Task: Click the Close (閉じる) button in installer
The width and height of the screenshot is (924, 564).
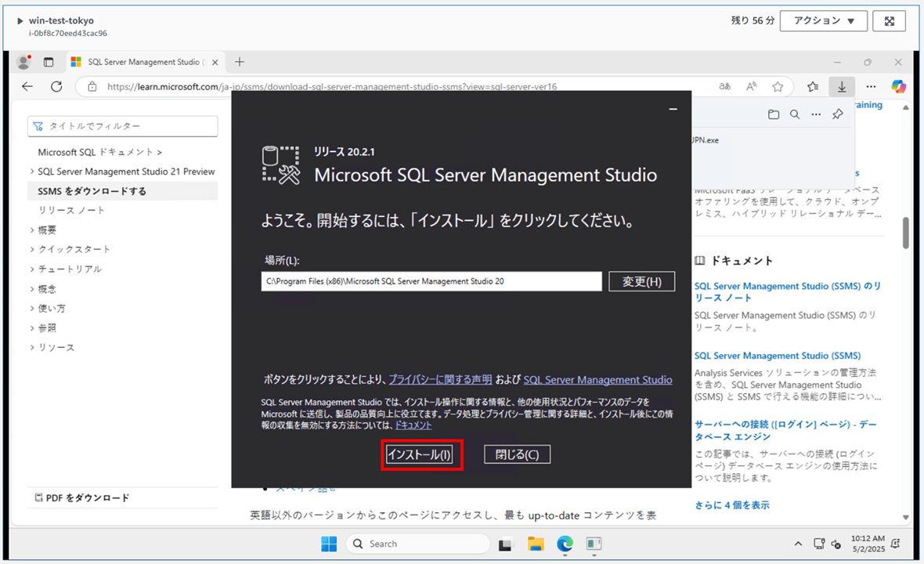Action: click(x=517, y=454)
